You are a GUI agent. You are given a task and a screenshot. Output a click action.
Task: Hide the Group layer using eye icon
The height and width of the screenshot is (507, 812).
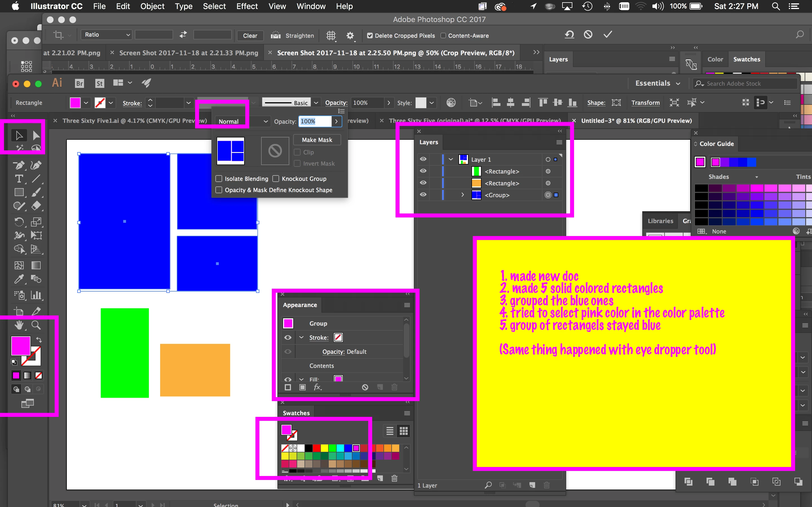(423, 194)
